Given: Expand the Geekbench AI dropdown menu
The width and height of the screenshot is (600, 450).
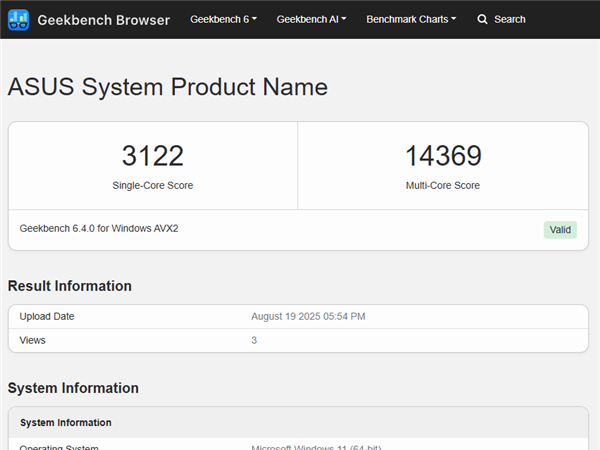Looking at the screenshot, I should pos(311,19).
